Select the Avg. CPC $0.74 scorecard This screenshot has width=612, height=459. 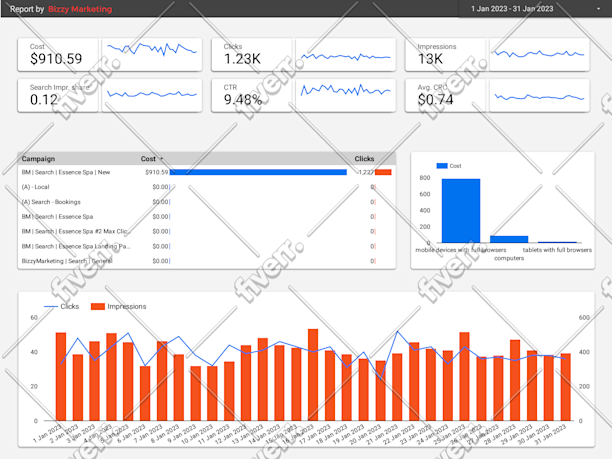click(445, 96)
